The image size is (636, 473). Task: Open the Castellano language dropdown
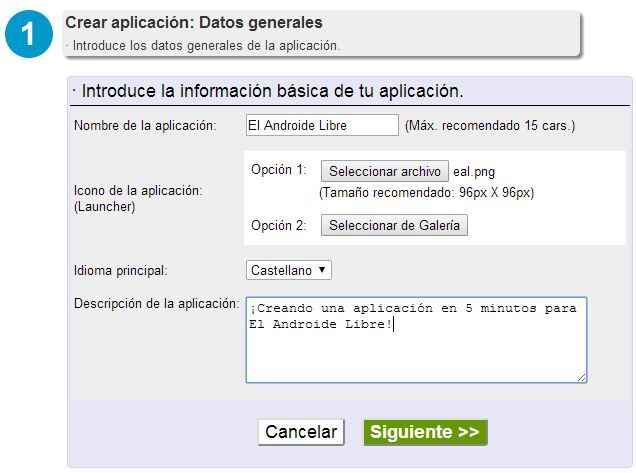click(289, 270)
